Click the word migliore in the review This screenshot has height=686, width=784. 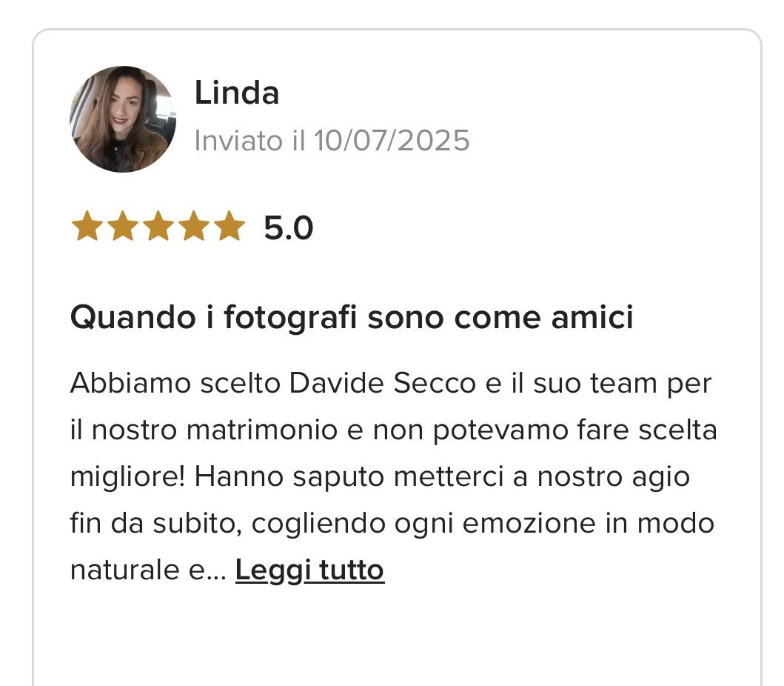click(127, 477)
